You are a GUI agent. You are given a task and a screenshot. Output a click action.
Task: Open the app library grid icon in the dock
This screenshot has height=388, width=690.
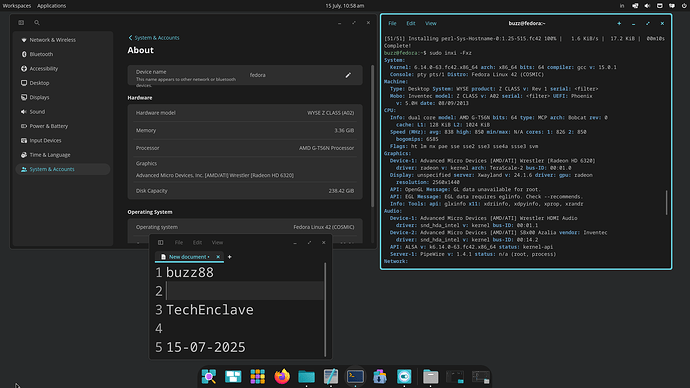(258, 377)
